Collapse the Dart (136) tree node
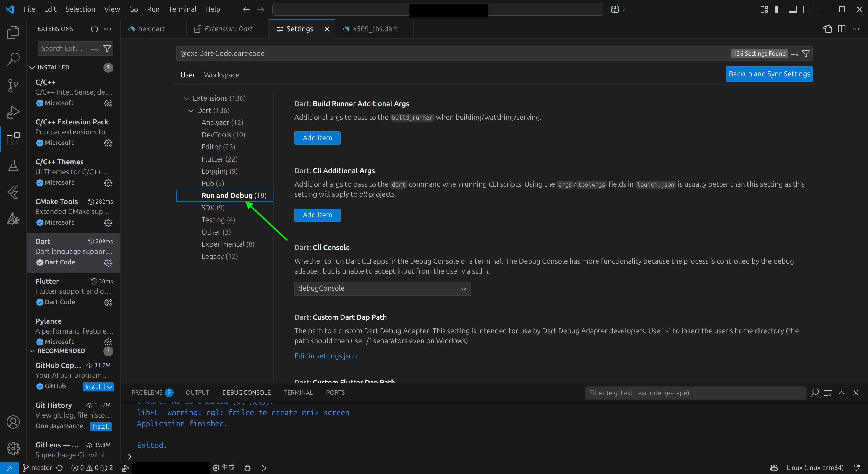The image size is (868, 474). pyautogui.click(x=191, y=111)
